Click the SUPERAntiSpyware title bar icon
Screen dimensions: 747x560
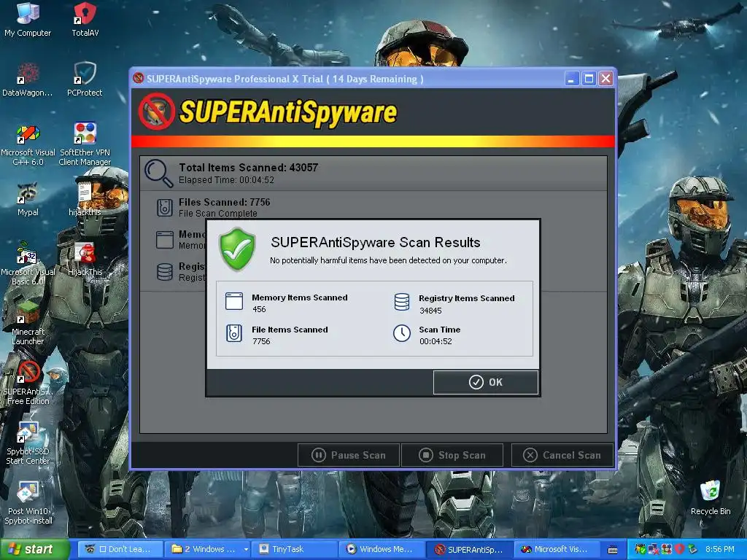(138, 78)
